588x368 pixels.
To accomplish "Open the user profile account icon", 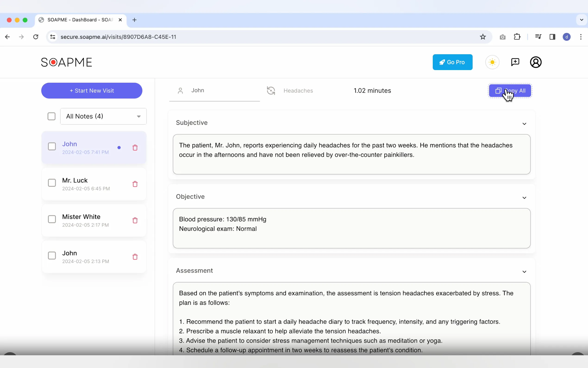I will click(x=536, y=62).
